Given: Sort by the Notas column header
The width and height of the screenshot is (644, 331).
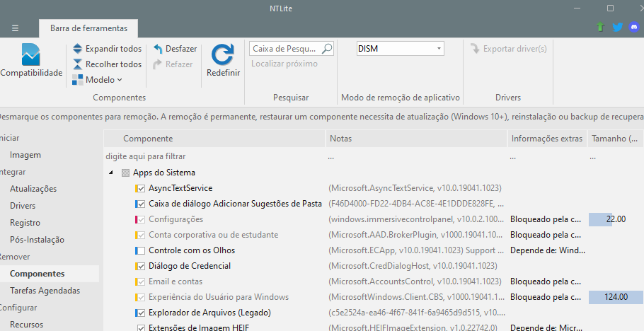Looking at the screenshot, I should (x=416, y=139).
